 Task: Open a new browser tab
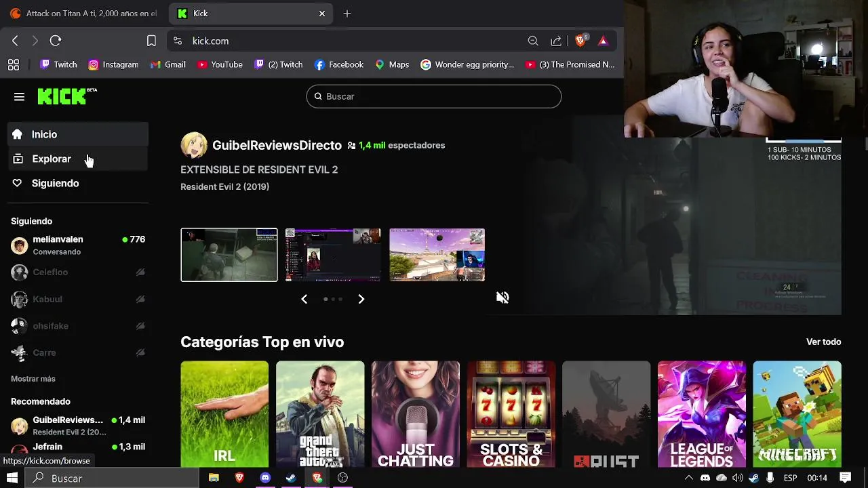[347, 14]
